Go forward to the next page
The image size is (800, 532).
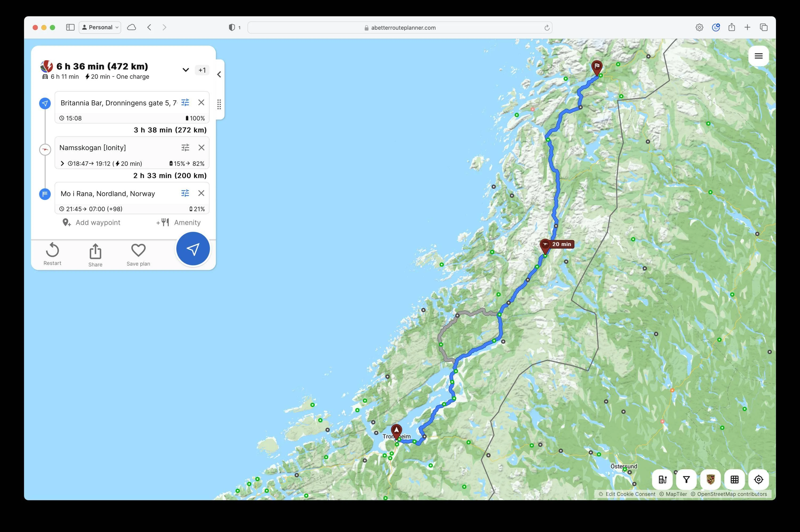pos(165,27)
